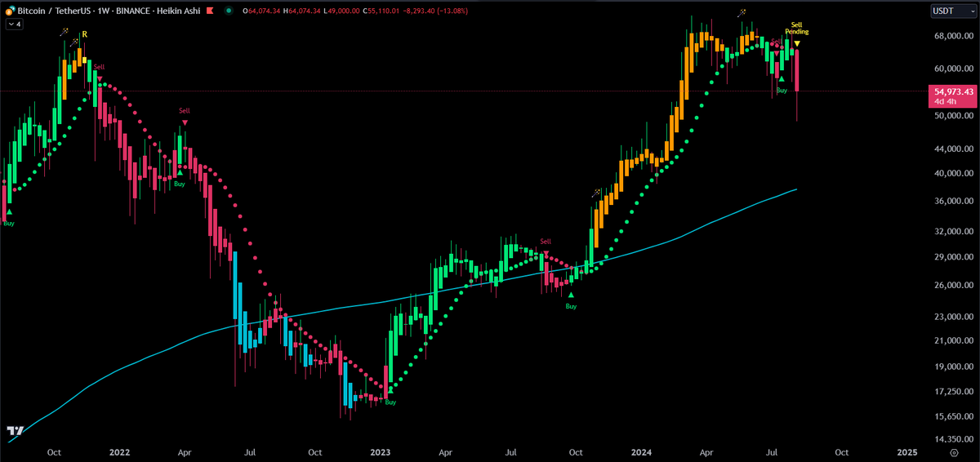Expand the collapsed indicators legend showing 4
This screenshot has height=462, width=980.
click(x=15, y=24)
